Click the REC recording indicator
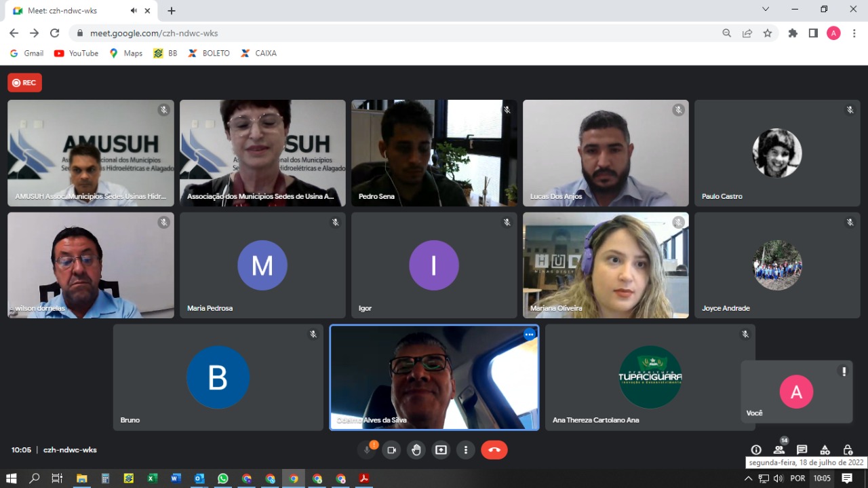 [x=24, y=83]
